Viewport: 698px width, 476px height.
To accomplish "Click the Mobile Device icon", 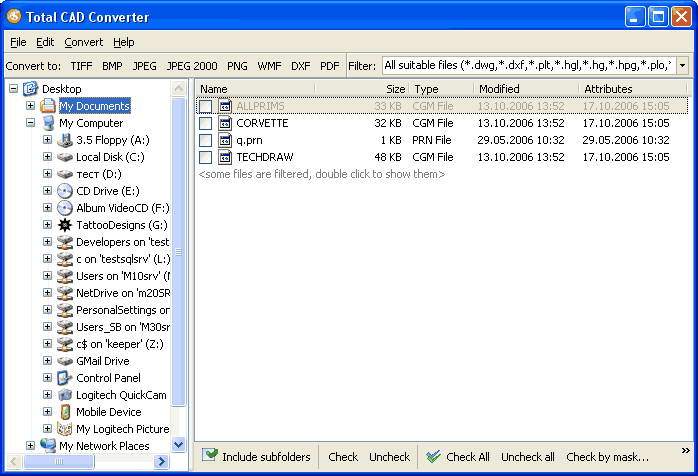I will pos(65,412).
